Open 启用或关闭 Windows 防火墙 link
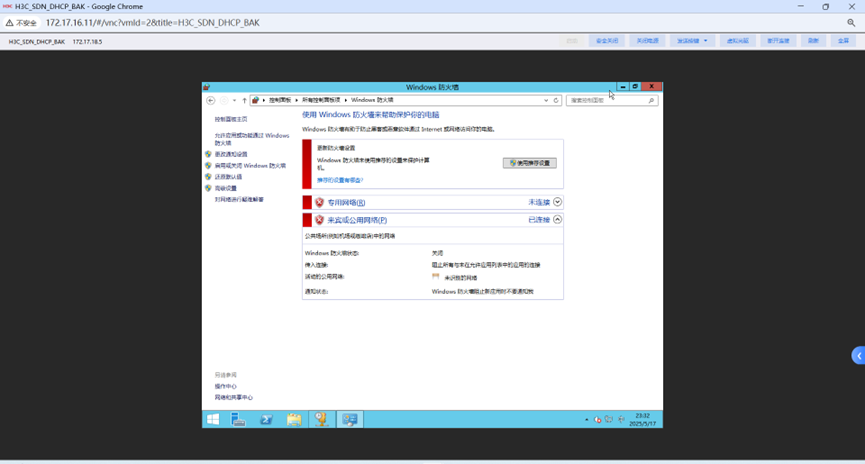865x464 pixels. click(250, 166)
